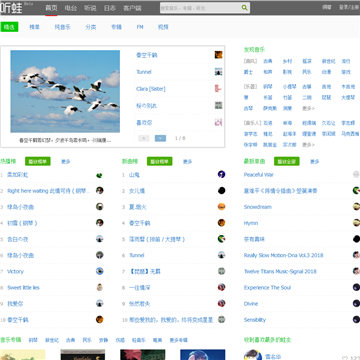The width and height of the screenshot is (360, 360).
Task: Open 登录/注册 at top right
Action: tap(349, 7)
